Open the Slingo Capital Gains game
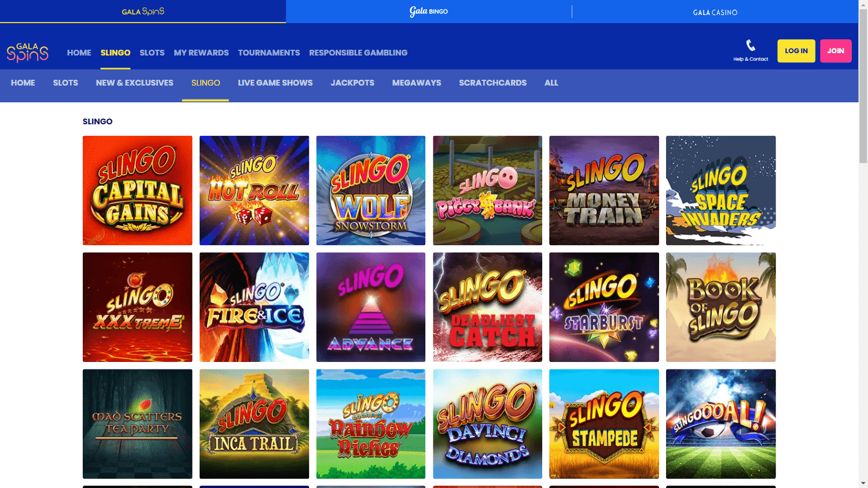The height and width of the screenshot is (488, 868). 137,190
